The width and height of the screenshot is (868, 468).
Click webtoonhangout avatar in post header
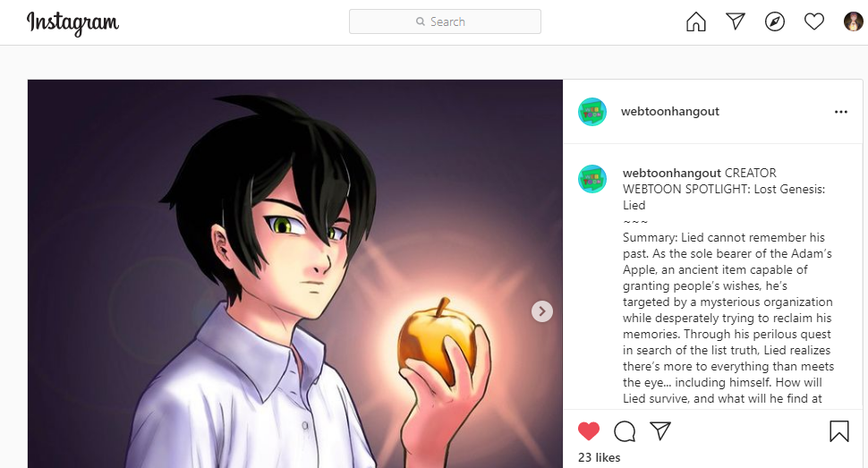[592, 112]
